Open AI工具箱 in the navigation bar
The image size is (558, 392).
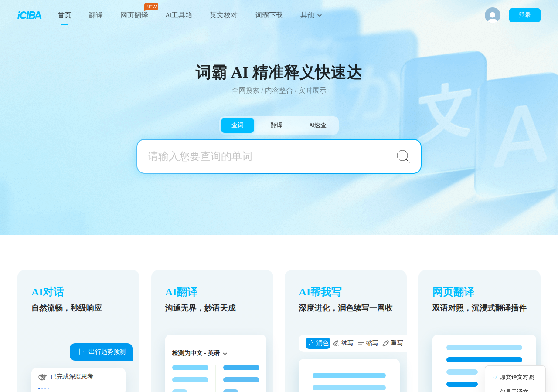click(179, 15)
